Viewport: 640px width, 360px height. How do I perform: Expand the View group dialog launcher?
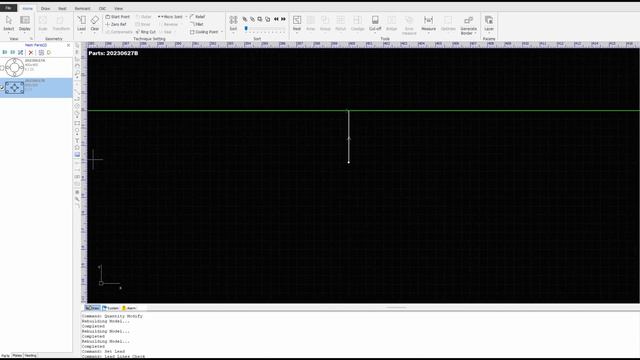click(x=31, y=39)
